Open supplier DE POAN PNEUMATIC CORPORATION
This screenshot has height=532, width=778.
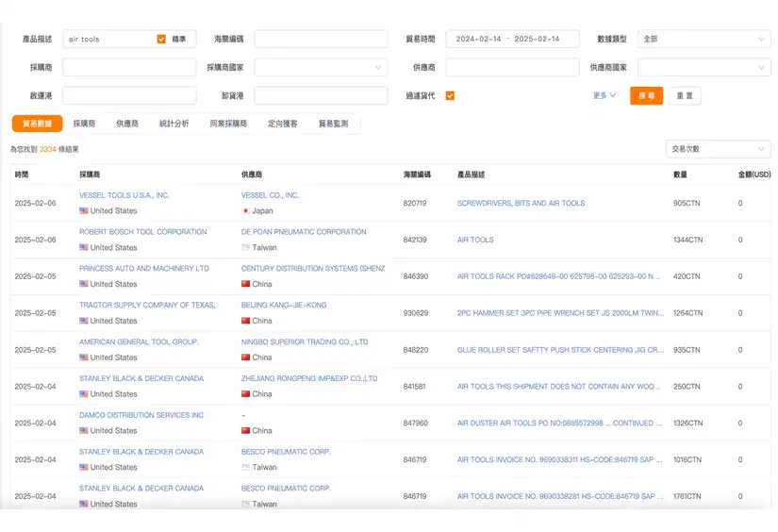(304, 232)
